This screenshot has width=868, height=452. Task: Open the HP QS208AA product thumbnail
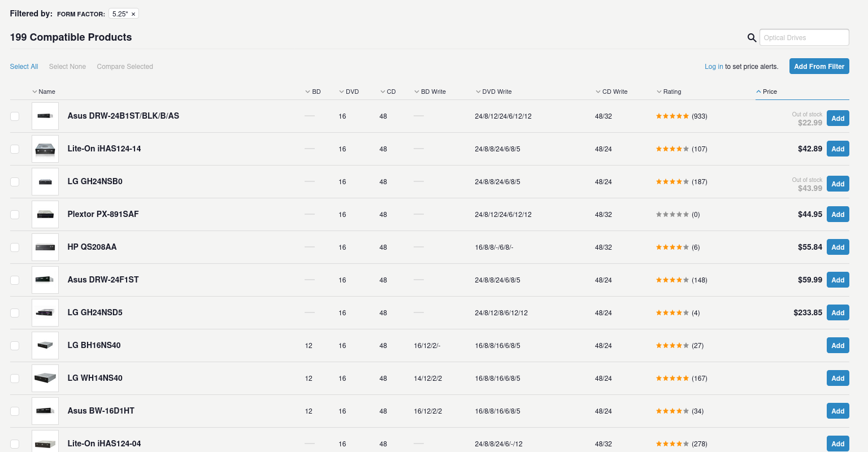pos(45,247)
